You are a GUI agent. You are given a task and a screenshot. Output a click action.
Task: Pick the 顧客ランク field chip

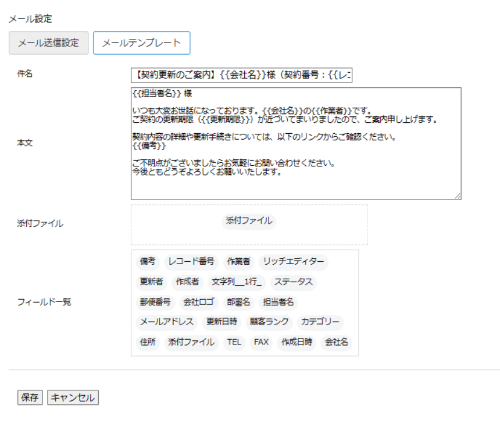point(269,322)
